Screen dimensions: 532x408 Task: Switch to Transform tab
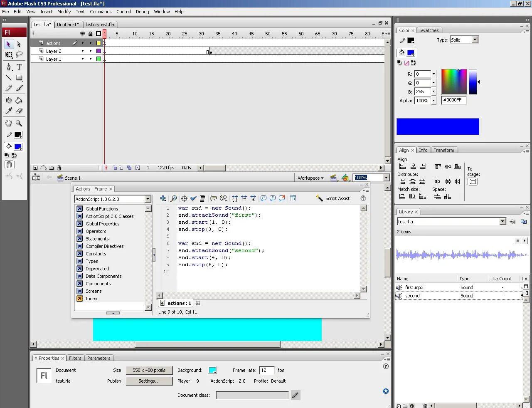coord(444,150)
